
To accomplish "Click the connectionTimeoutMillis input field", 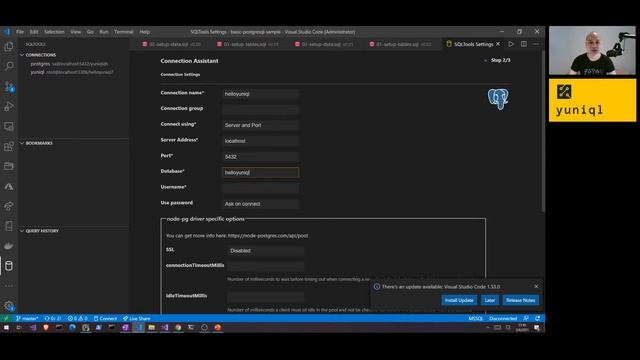I will point(266,267).
